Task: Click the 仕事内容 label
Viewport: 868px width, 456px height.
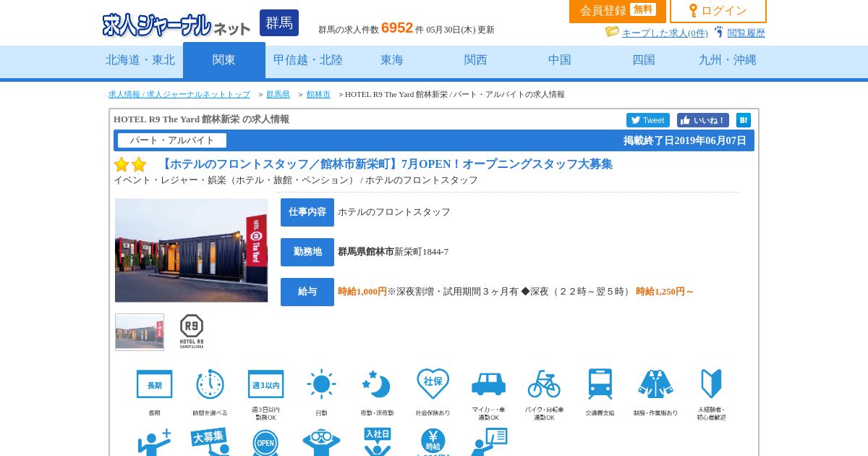Action: 307,212
